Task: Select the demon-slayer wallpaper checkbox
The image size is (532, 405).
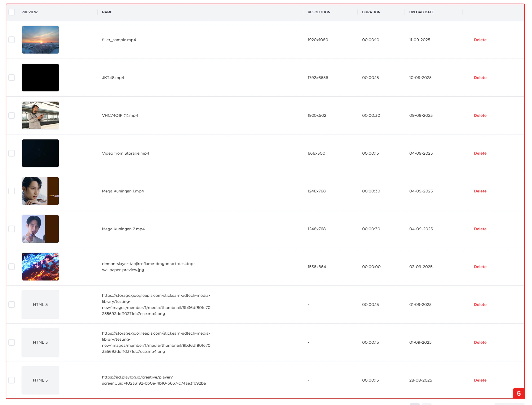Action: pos(12,267)
